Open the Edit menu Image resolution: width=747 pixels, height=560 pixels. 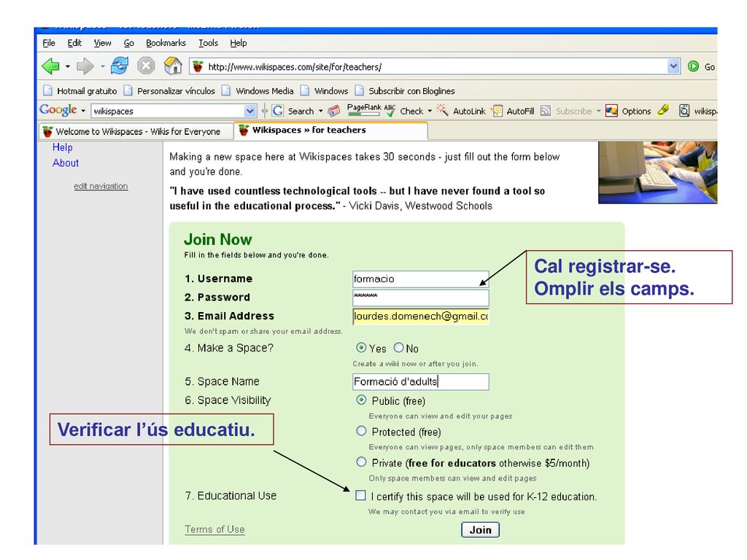coord(74,43)
